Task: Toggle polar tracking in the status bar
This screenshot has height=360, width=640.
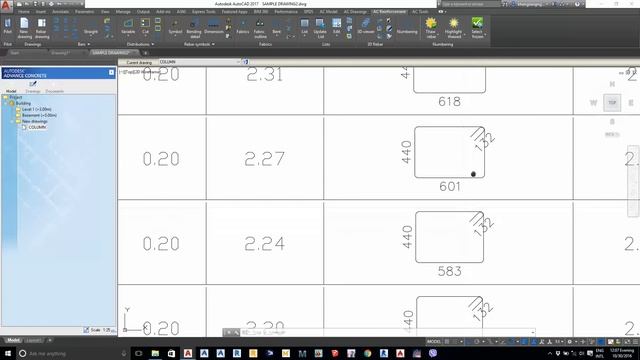Action: [476, 342]
